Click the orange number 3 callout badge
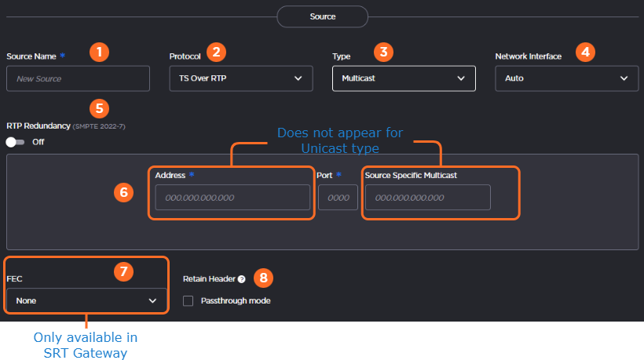Screen dimensions: 644x360 382,53
